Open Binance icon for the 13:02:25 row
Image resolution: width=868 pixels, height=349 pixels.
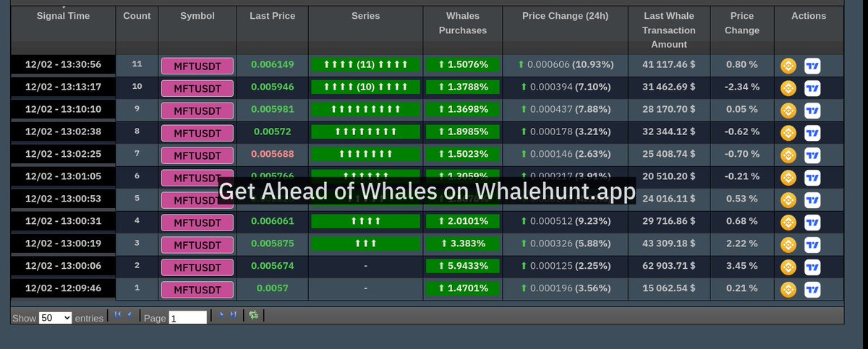[x=788, y=155]
